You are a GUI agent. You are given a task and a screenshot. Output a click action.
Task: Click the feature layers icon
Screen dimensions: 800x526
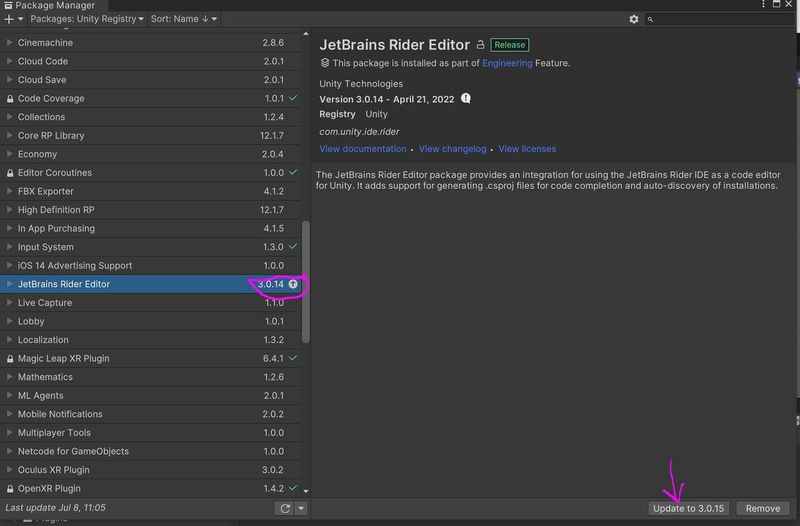pyautogui.click(x=324, y=63)
